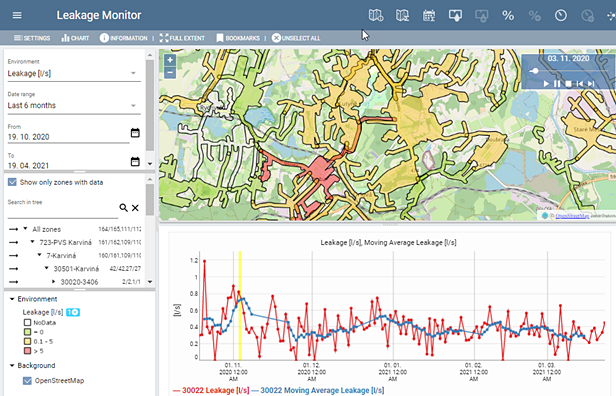Toggle Show only zones with data checkbox
The image size is (616, 396).
tap(12, 182)
